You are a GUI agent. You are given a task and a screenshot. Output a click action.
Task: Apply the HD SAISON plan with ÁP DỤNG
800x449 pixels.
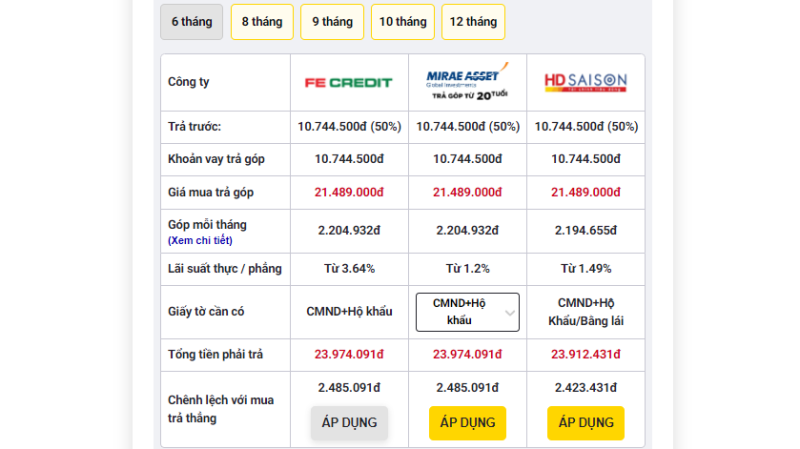586,422
